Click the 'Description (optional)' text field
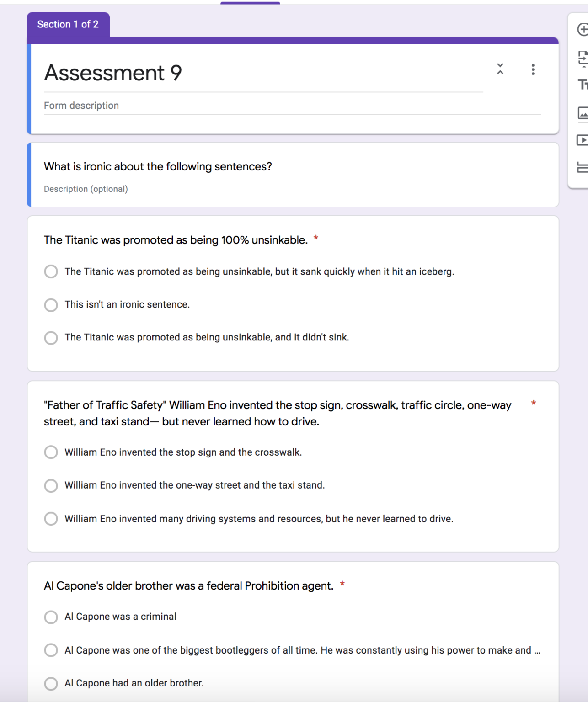Image resolution: width=588 pixels, height=702 pixels. (86, 189)
